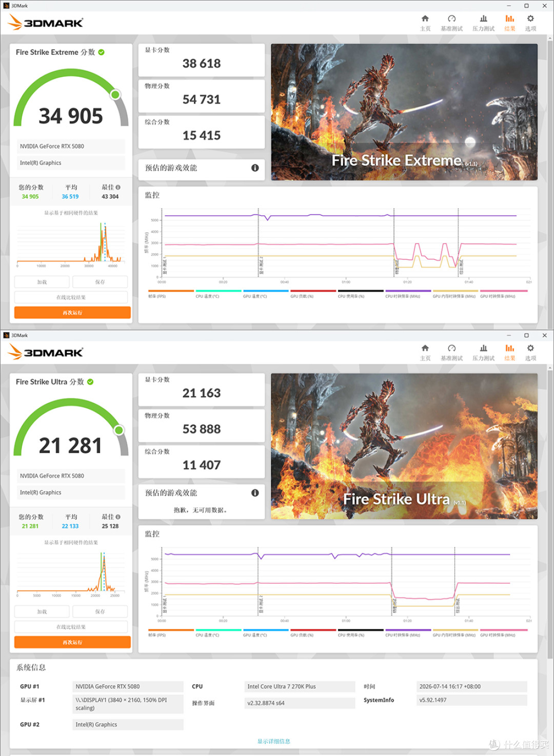Screen dimensions: 554x756
Task: Click the 保存 button under the Extreme score chart
Action: (x=100, y=282)
